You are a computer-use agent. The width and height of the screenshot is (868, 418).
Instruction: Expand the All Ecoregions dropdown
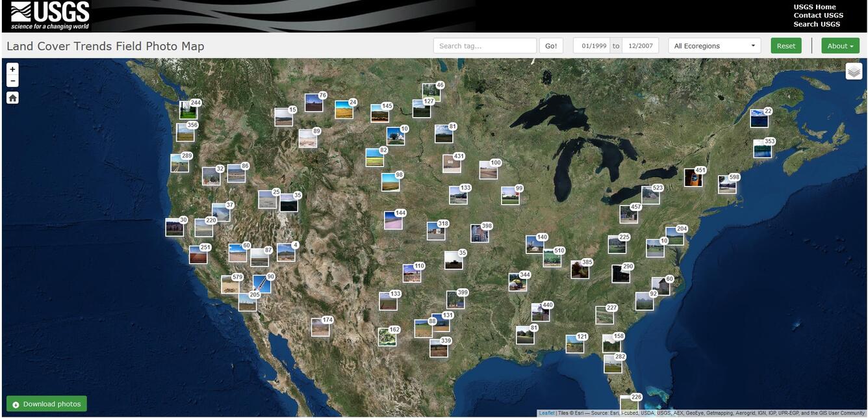[714, 46]
